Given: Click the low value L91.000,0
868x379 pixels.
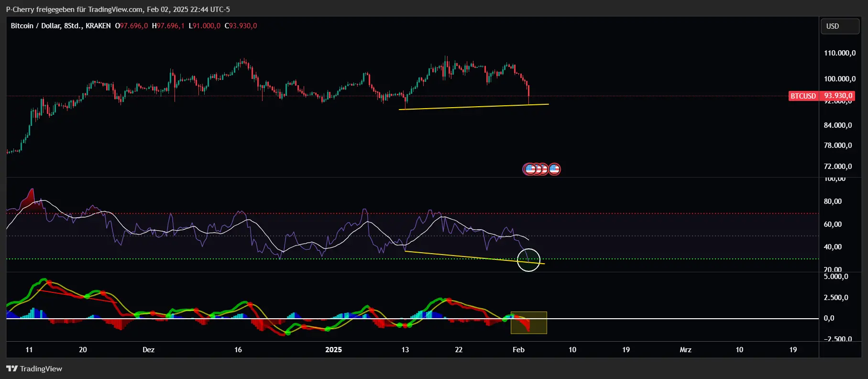Looking at the screenshot, I should [205, 26].
